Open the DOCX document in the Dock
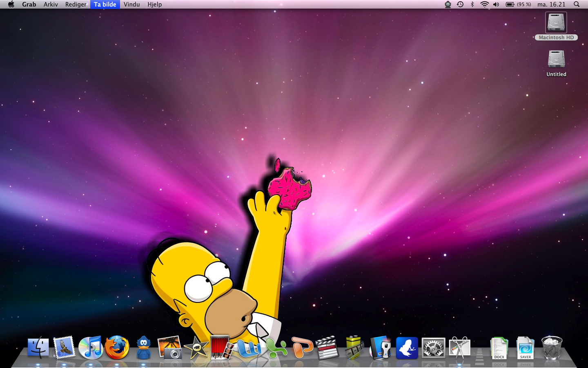Viewport: 588px width, 368px height. [499, 348]
